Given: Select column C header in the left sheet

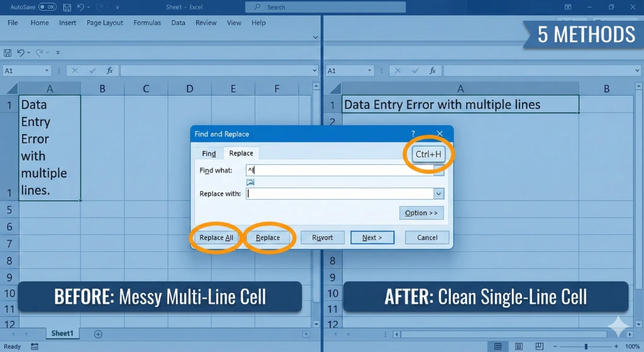Looking at the screenshot, I should pos(146,88).
